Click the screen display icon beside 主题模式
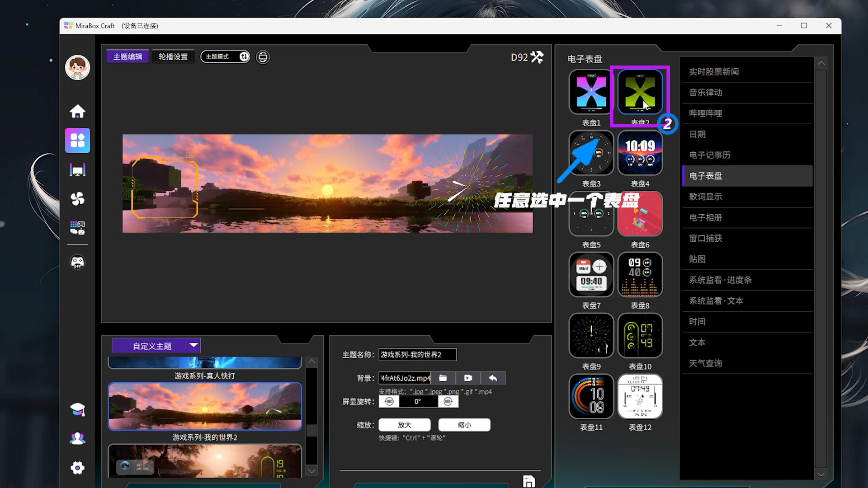Screen dimensions: 868x488 (263, 57)
